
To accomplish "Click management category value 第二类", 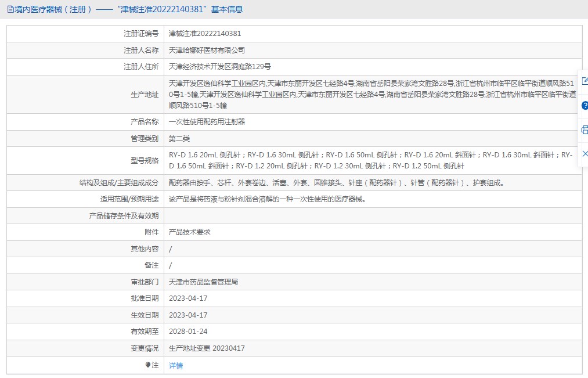I will [x=179, y=139].
